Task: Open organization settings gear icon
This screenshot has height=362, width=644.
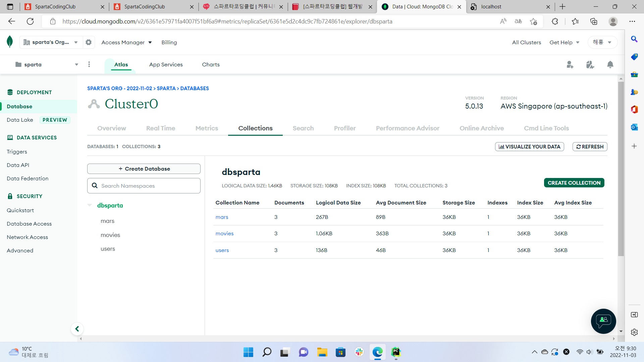Action: (89, 42)
